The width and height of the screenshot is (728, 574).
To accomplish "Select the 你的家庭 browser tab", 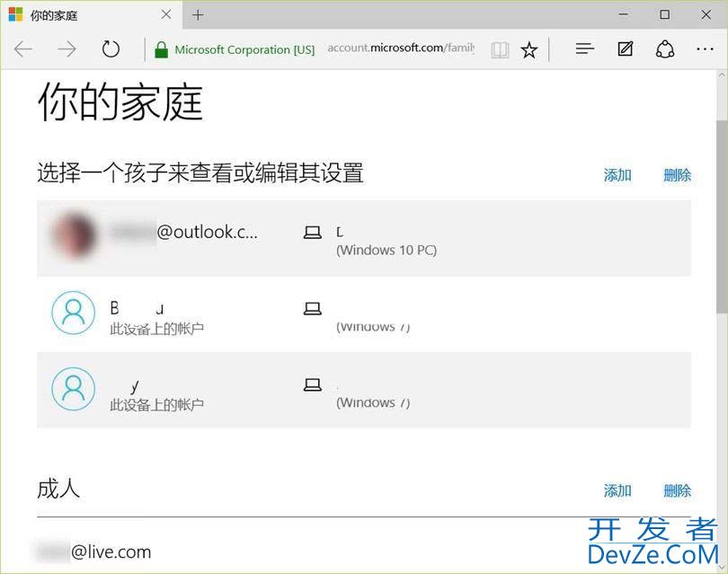I will pyautogui.click(x=91, y=15).
